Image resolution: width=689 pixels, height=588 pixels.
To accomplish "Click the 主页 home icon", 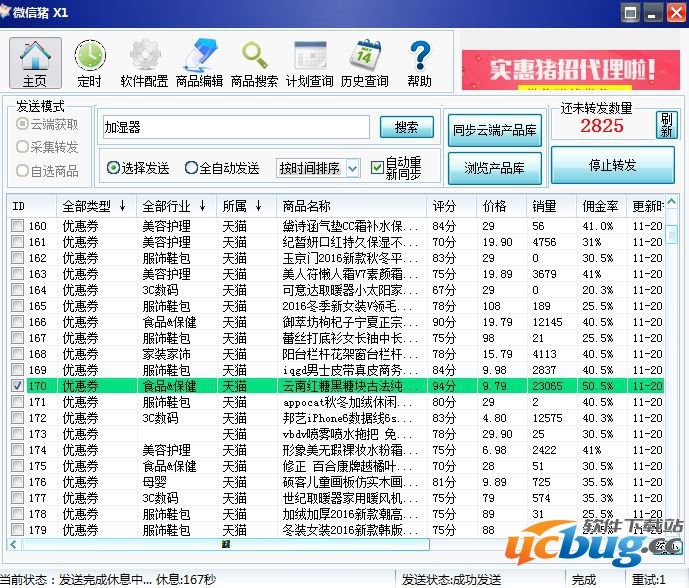I will coord(34,63).
